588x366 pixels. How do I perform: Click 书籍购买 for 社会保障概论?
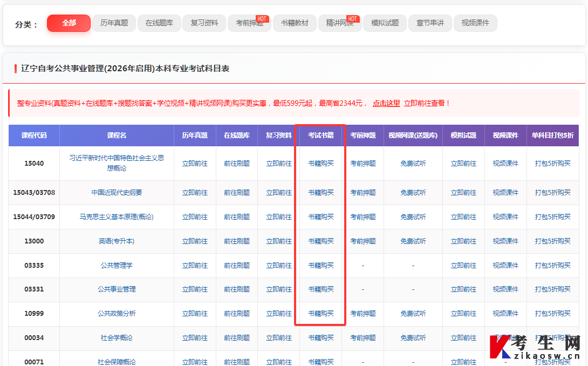[321, 362]
